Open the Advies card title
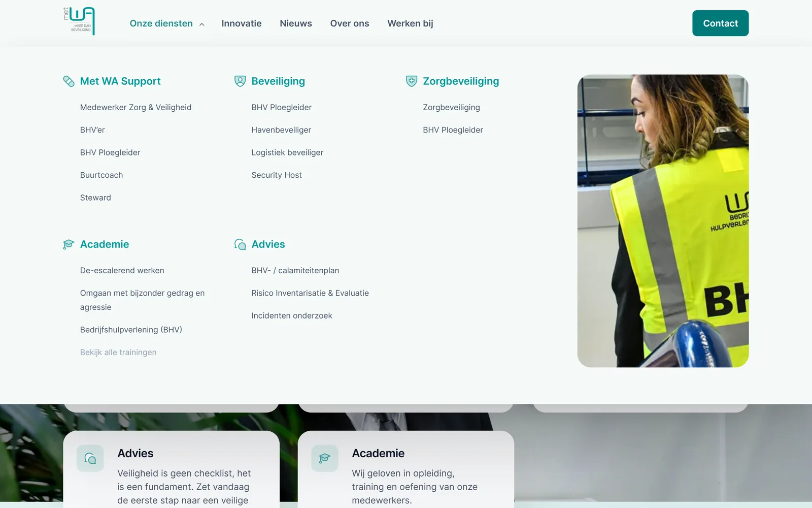Image resolution: width=812 pixels, height=508 pixels. (x=136, y=453)
